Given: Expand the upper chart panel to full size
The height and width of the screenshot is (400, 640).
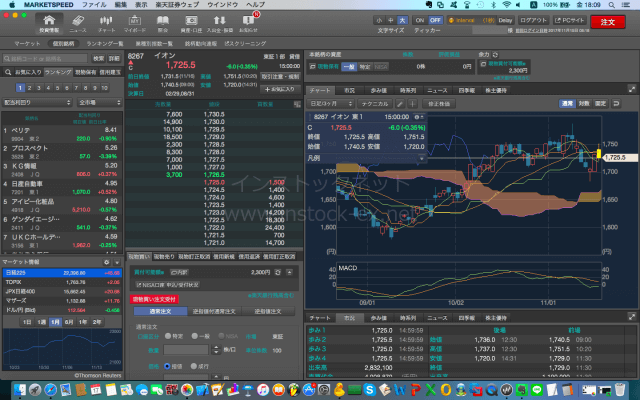Looking at the screenshot, I should (631, 89).
